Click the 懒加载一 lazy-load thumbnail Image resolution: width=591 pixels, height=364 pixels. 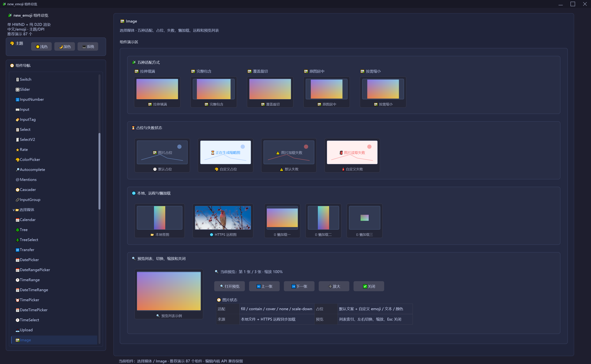282,218
